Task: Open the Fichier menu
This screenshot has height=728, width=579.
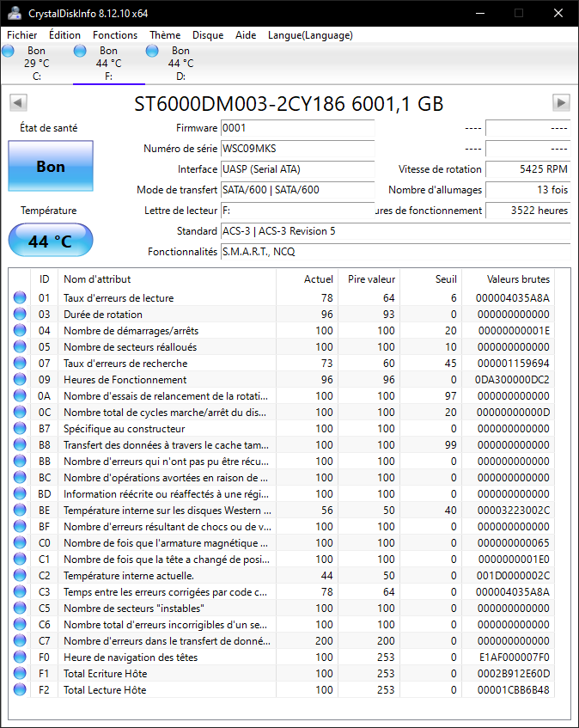Action: pos(22,35)
